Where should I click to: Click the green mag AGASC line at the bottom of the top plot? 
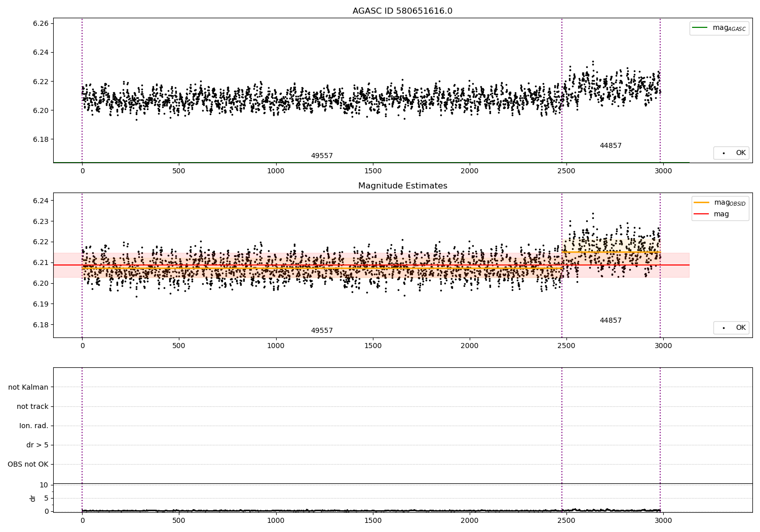371,163
